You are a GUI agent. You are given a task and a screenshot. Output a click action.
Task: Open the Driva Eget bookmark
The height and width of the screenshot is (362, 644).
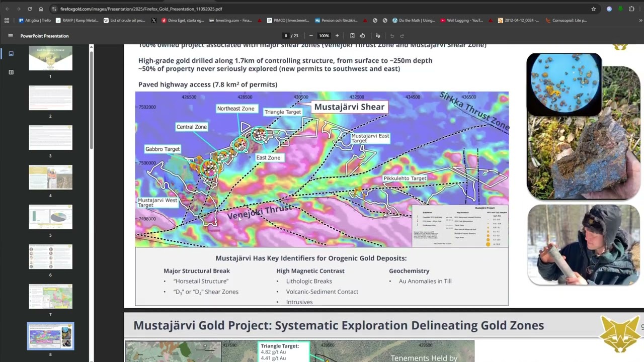point(183,21)
